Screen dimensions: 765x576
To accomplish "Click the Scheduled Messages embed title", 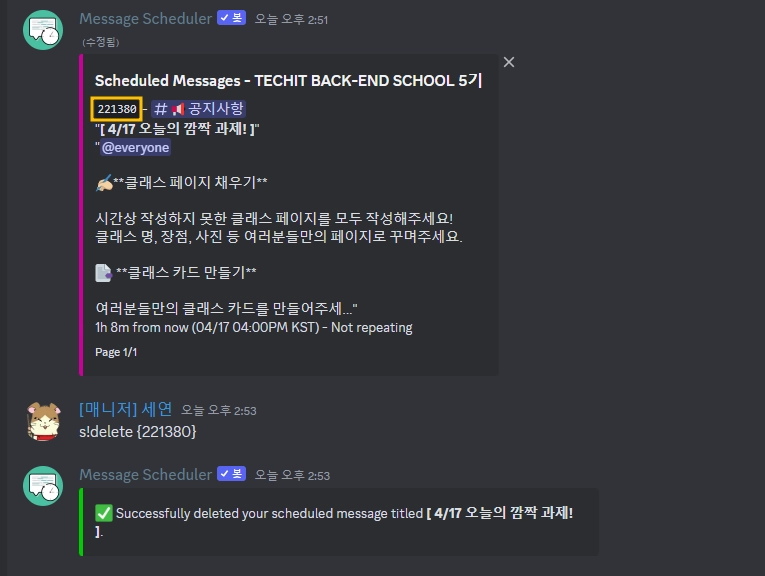I will pyautogui.click(x=288, y=80).
